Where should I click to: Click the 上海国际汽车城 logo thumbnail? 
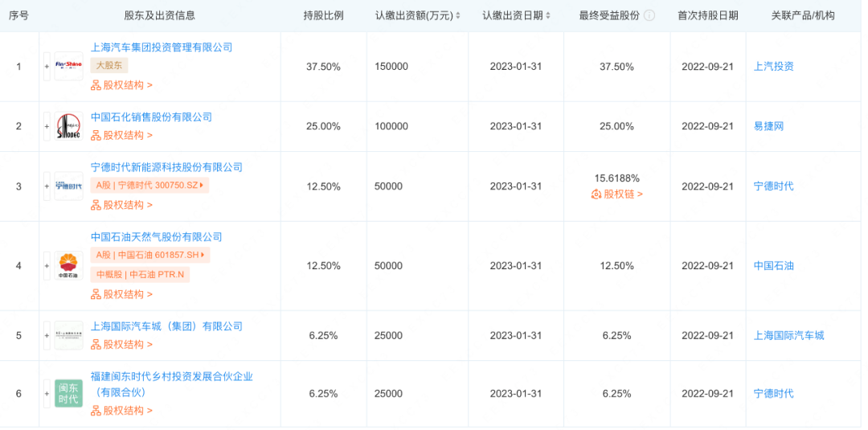click(68, 335)
